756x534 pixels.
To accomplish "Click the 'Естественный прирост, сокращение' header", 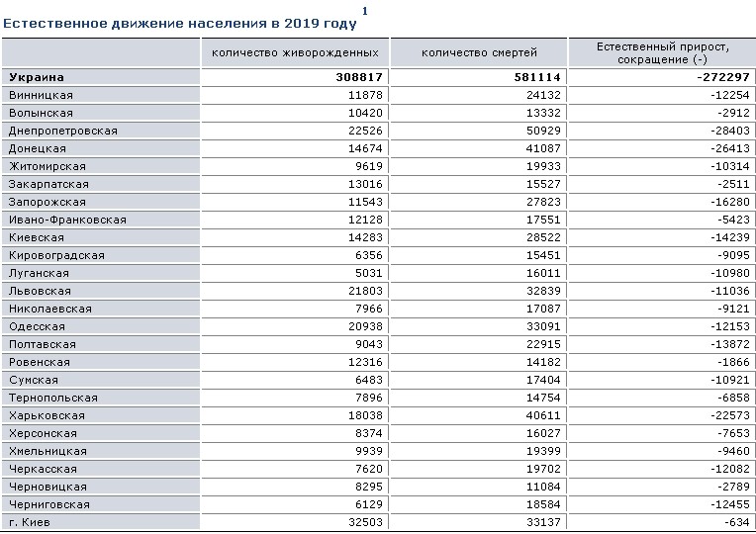I will tap(662, 52).
